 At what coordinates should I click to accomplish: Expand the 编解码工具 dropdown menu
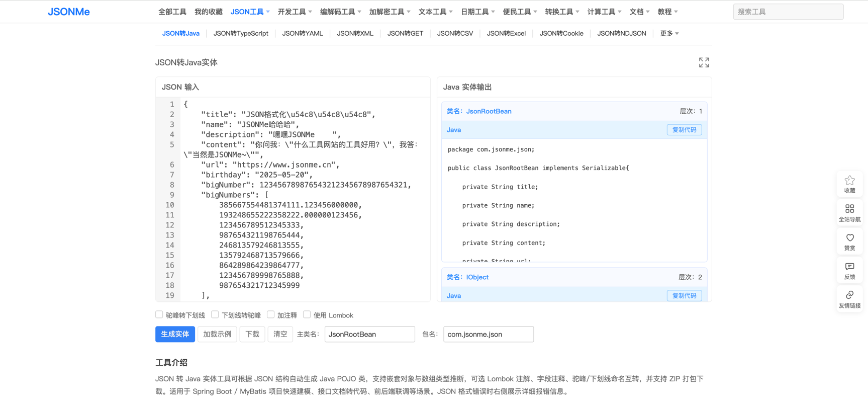(340, 12)
